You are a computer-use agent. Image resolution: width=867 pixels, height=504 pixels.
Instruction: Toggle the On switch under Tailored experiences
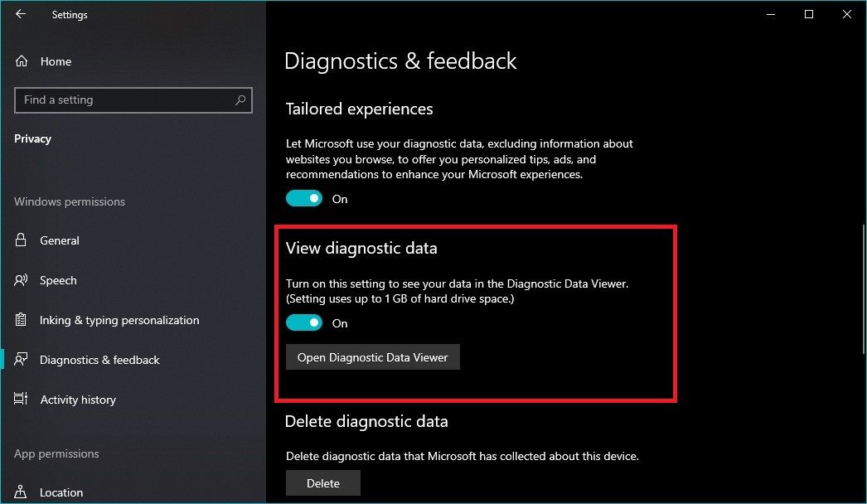[303, 198]
